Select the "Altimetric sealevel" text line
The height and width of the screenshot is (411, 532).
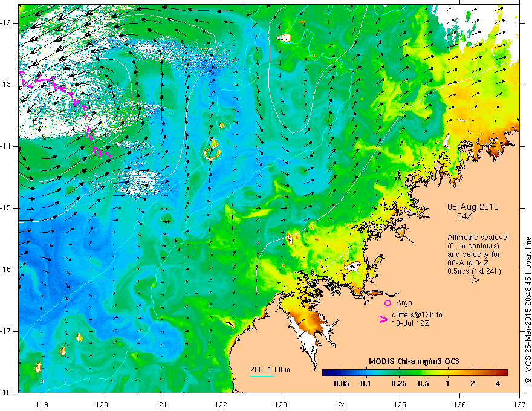pos(478,238)
